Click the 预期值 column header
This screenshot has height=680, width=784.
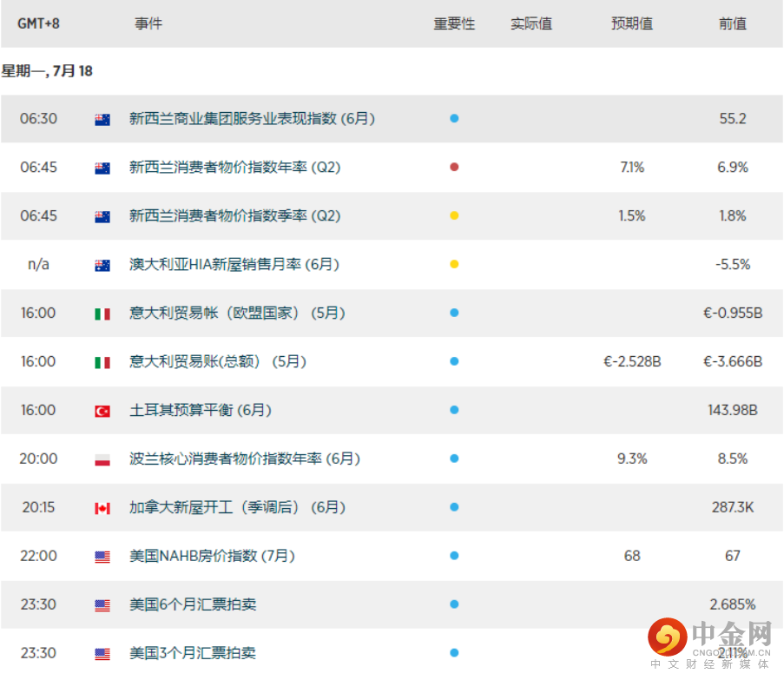pos(632,23)
